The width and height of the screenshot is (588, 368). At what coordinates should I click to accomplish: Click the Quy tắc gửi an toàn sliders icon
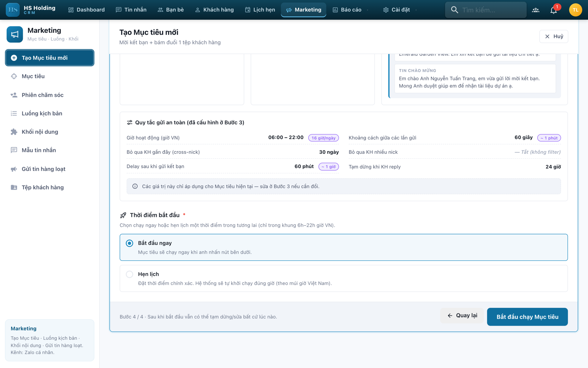tap(130, 123)
